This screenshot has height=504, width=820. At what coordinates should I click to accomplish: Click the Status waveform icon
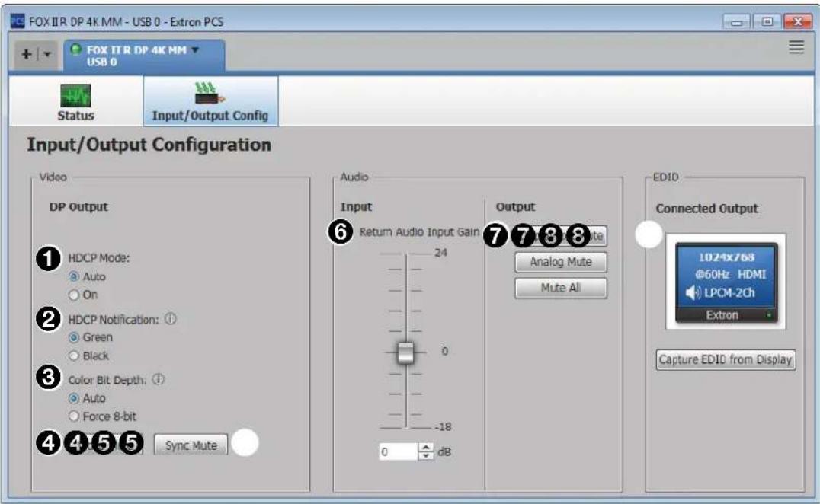coord(75,95)
